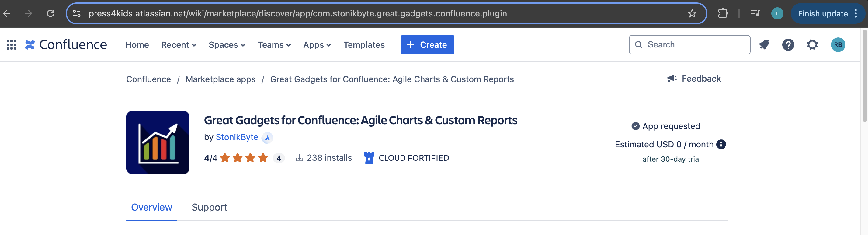Screen dimensions: 868x235
Task: View site information icon in address bar
Action: [x=77, y=13]
